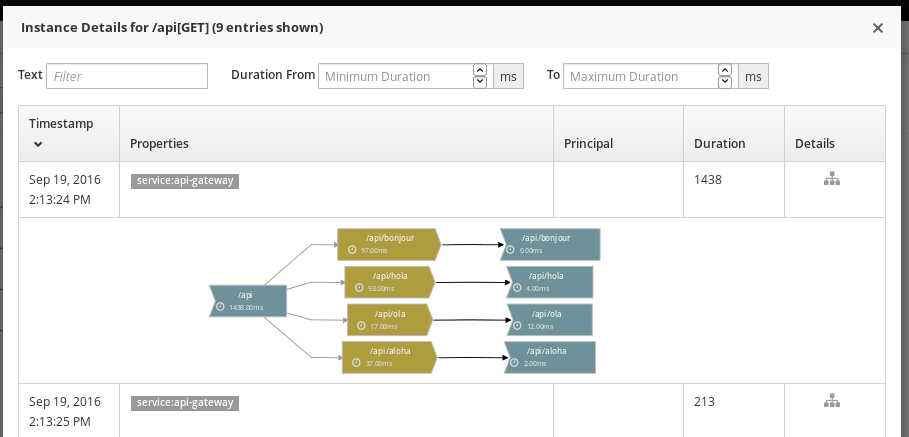This screenshot has width=909, height=437.
Task: Select yellow /api/ola node 17.00ms
Action: (390, 320)
